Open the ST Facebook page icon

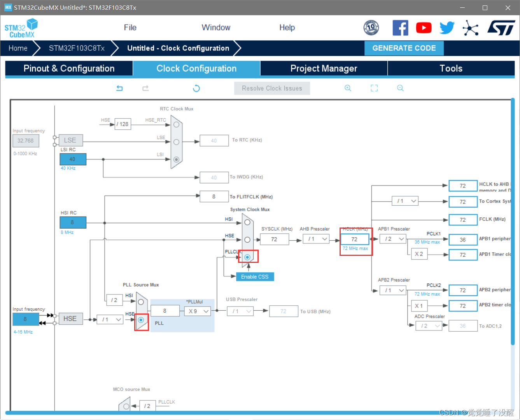pos(400,28)
